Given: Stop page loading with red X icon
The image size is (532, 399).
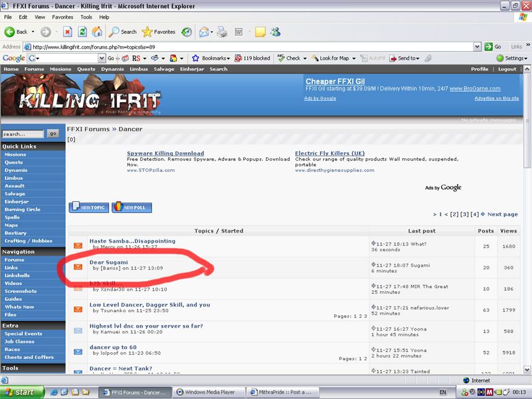Looking at the screenshot, I should click(x=68, y=32).
